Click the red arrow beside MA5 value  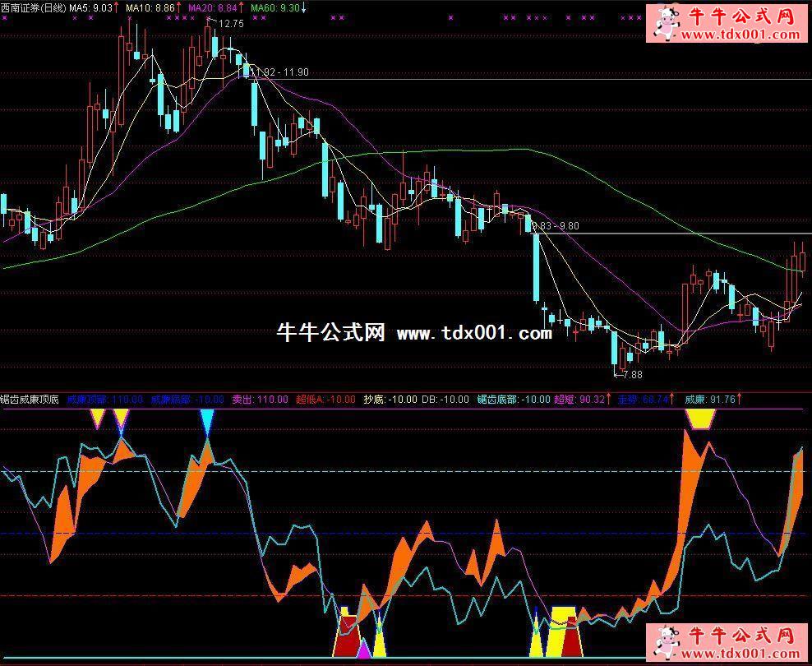118,7
